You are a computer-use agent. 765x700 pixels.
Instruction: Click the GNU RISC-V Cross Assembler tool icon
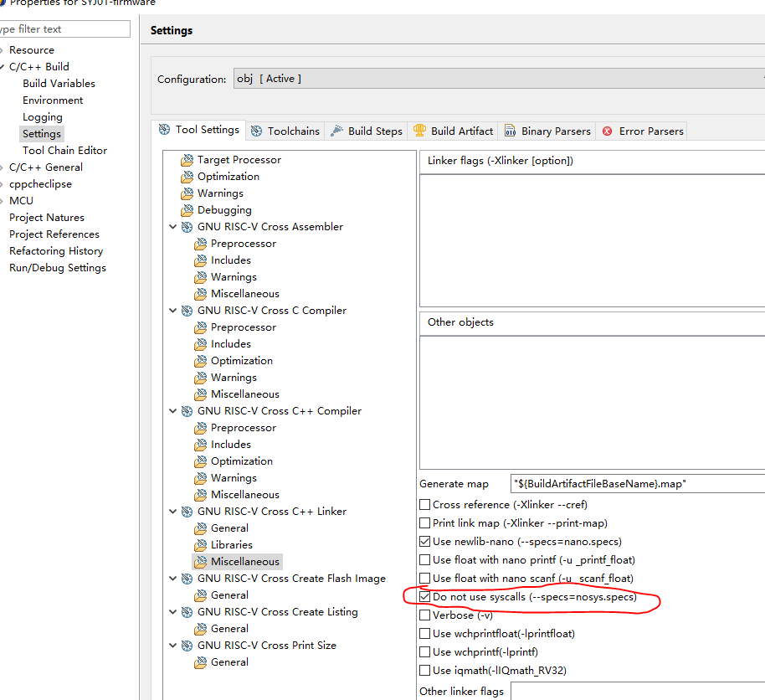(187, 227)
